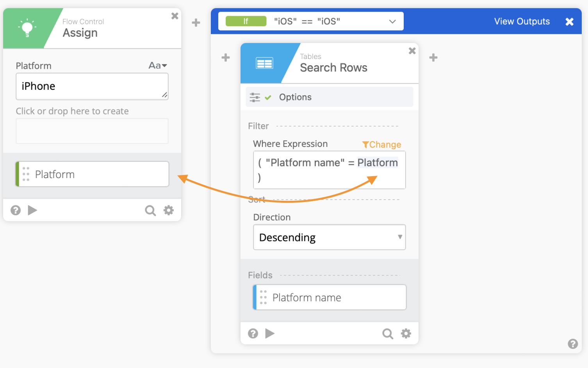588x368 pixels.
Task: Click the help icon on Assign card
Action: 16,211
